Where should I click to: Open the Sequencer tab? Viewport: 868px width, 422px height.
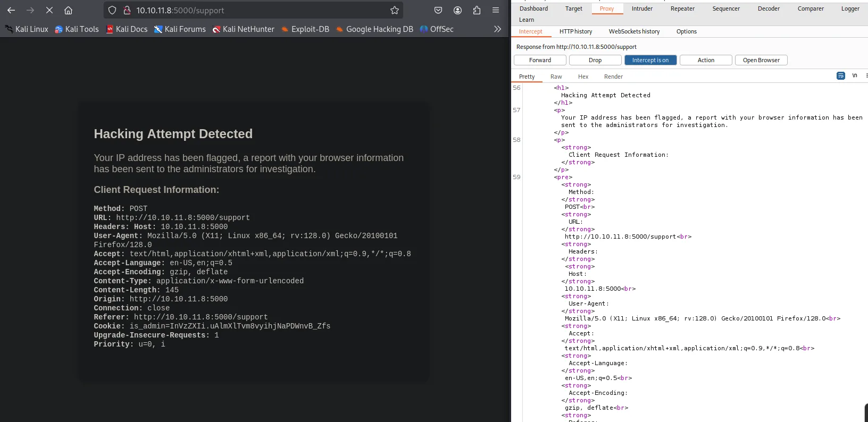pyautogui.click(x=726, y=9)
